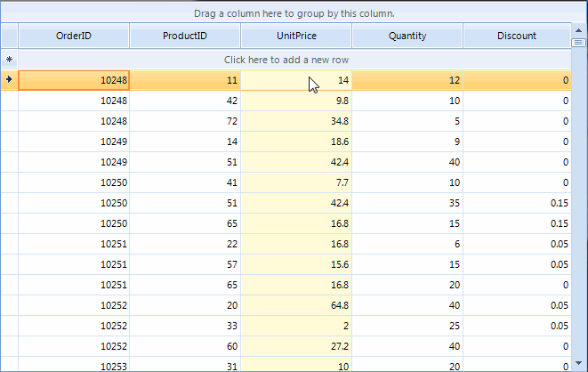Select the UnitPrice cell showing 64.8
The height and width of the screenshot is (372, 588).
pos(296,305)
